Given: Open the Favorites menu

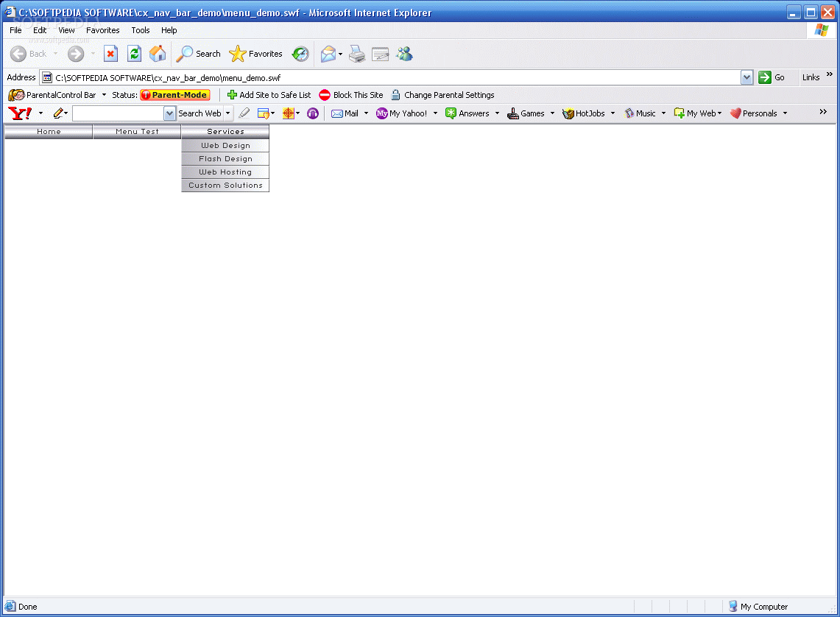Looking at the screenshot, I should 103,30.
